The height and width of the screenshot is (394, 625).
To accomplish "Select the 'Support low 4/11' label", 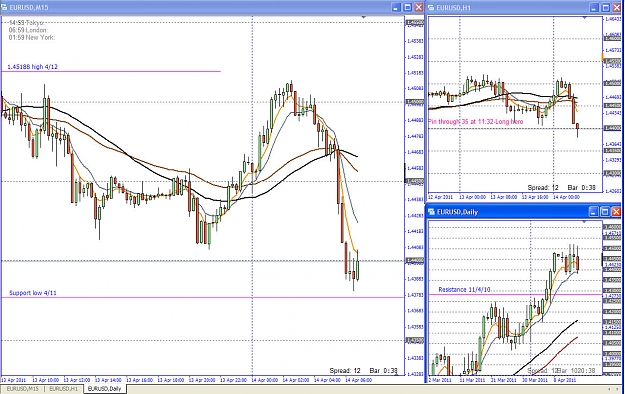I will point(33,293).
